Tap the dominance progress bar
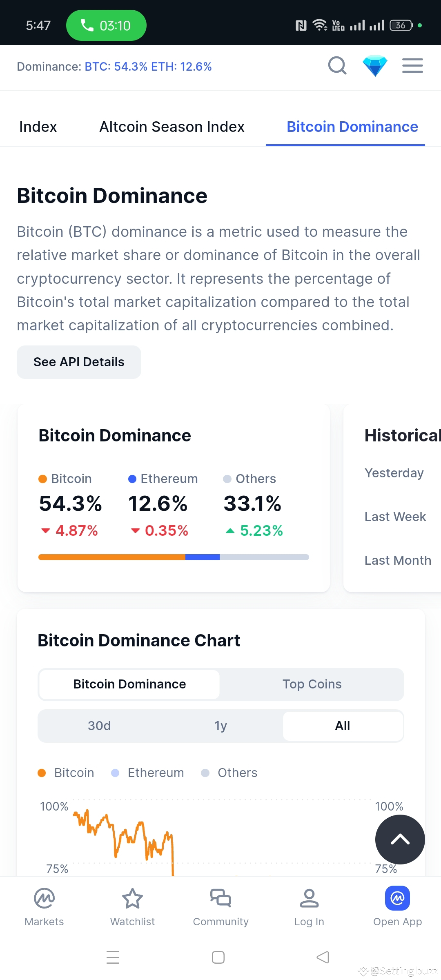Viewport: 441px width, 980px height. click(173, 557)
